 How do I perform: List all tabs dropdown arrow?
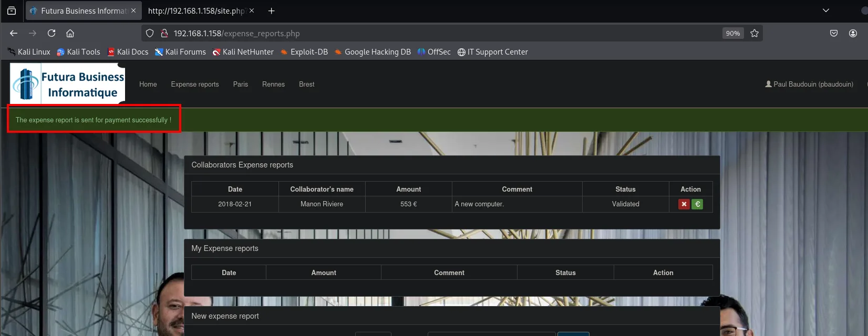pyautogui.click(x=826, y=10)
